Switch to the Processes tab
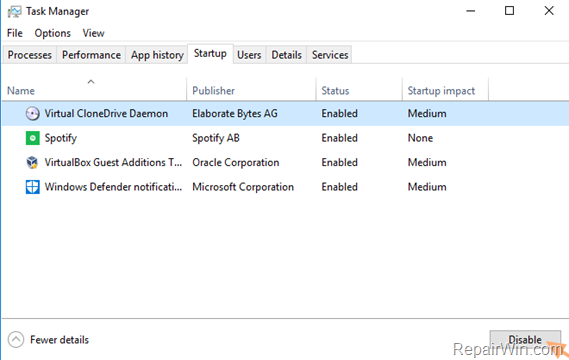This screenshot has height=360, width=569. tap(30, 55)
